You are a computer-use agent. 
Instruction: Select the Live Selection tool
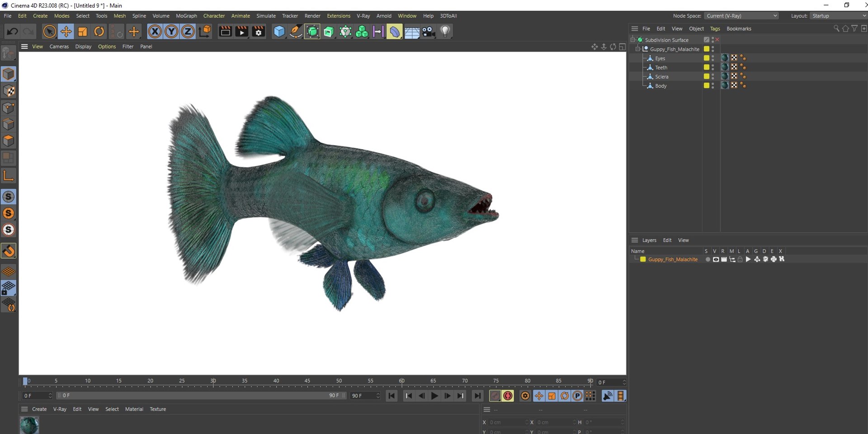[x=49, y=32]
